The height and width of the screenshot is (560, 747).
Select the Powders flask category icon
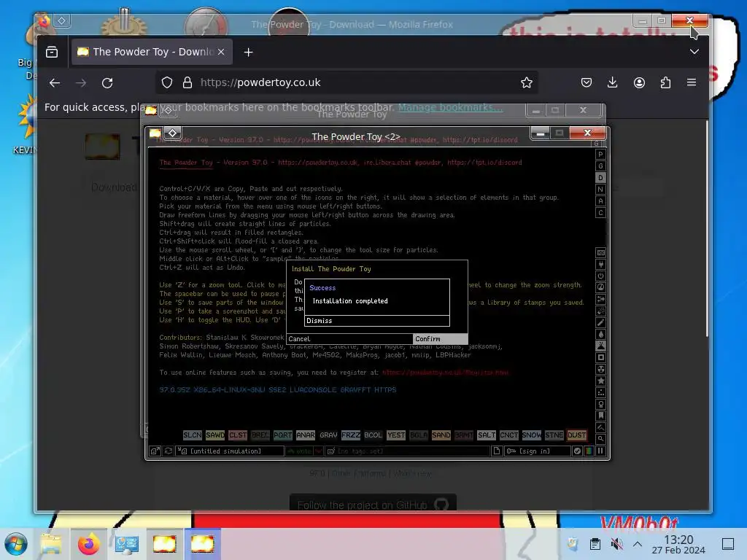point(601,346)
